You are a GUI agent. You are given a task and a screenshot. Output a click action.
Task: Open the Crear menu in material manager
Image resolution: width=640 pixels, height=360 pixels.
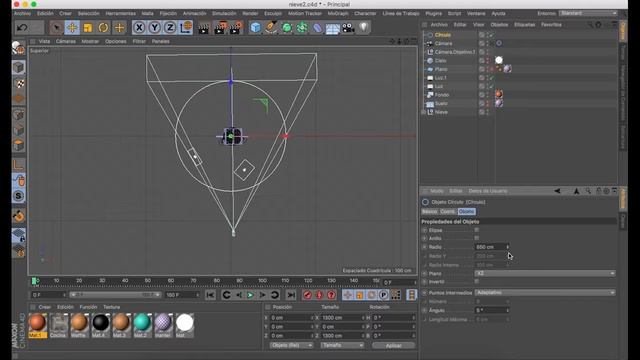(x=44, y=307)
